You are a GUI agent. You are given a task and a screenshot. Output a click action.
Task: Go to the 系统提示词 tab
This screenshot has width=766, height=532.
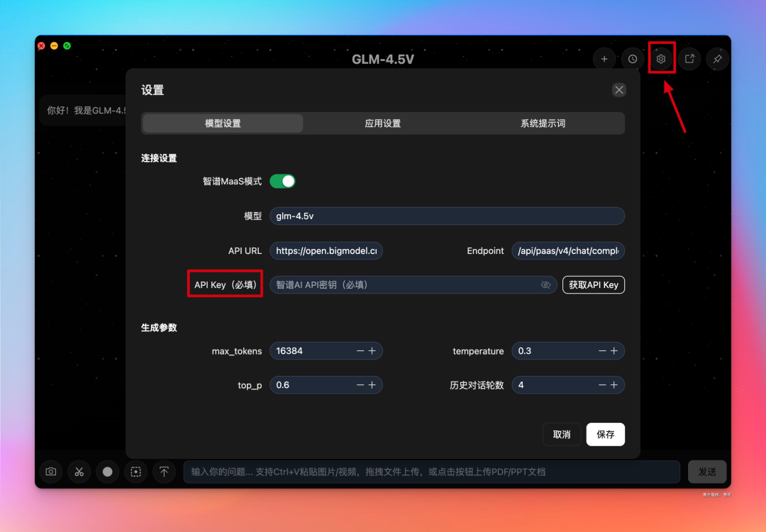(x=543, y=123)
